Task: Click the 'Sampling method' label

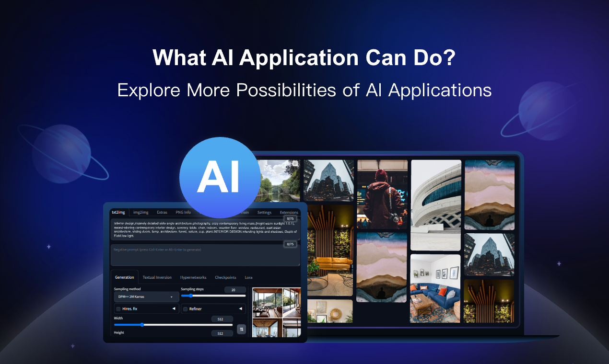Action: tap(128, 289)
